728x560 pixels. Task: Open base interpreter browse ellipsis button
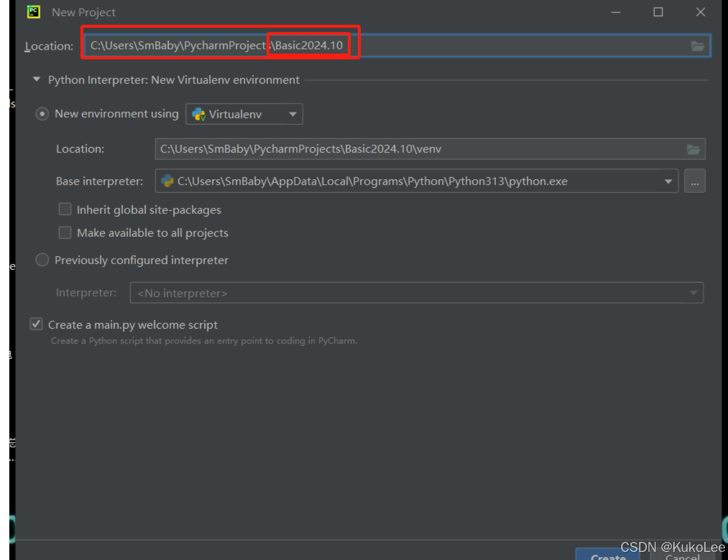[x=694, y=182]
